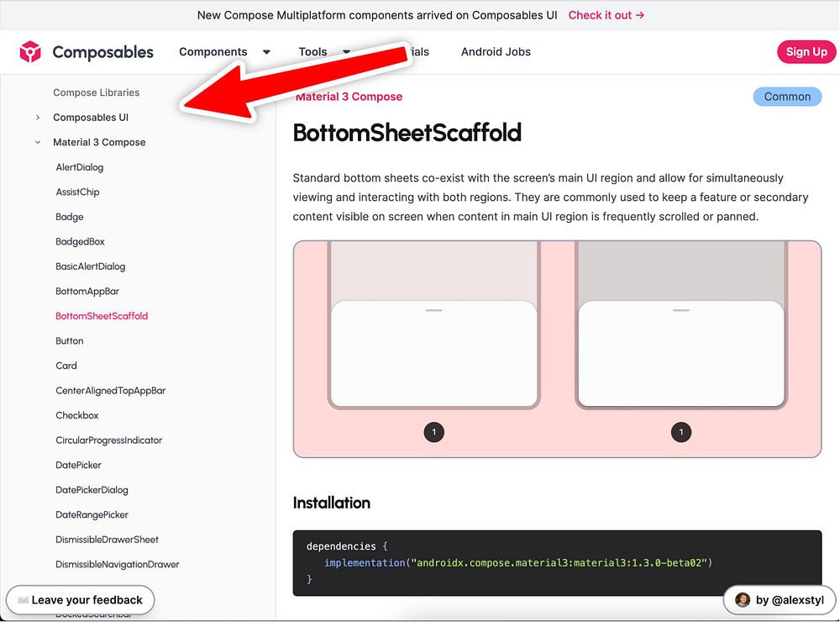Screen dimensions: 840x622
Task: Click the material3 implementation dependency string
Action: (x=559, y=562)
